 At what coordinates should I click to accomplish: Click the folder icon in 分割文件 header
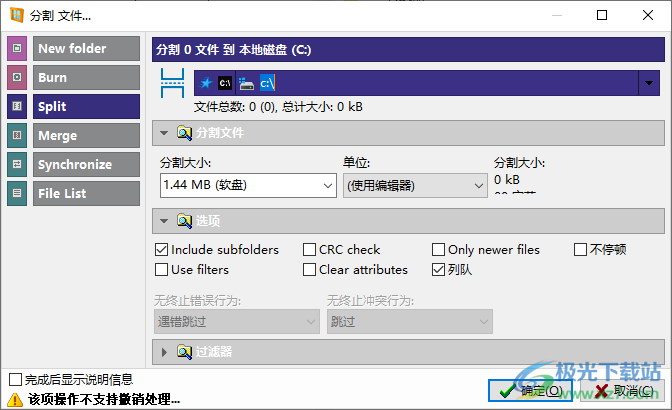click(x=184, y=133)
